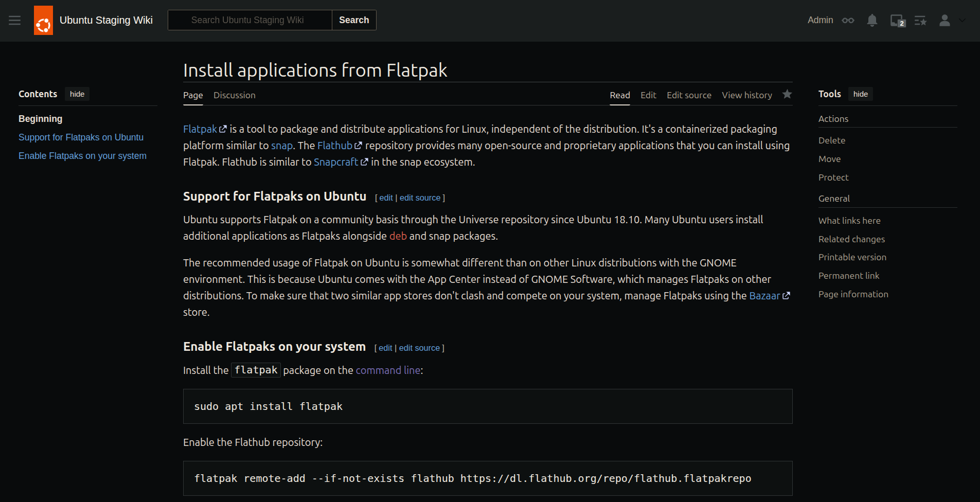Focus the Search Ubuntu Staging Wiki field

click(x=250, y=20)
